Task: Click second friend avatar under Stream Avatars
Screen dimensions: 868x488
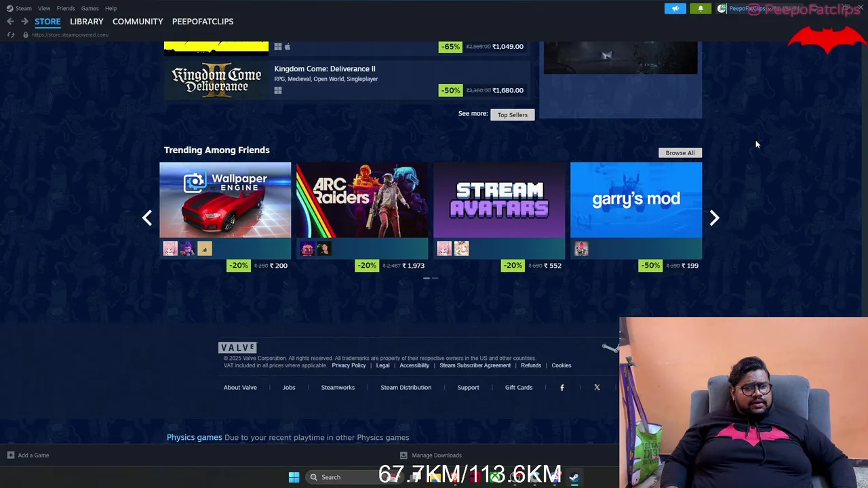Action: coord(461,249)
